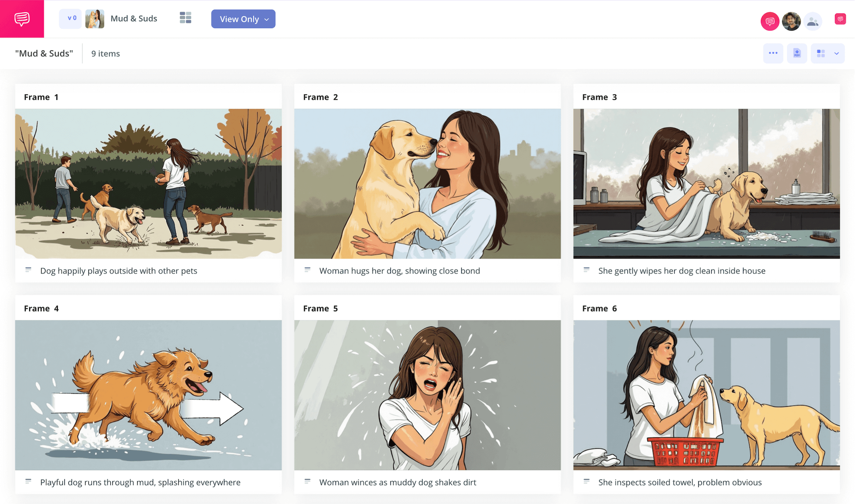The image size is (855, 504).
Task: Open the project title text Mud & Suds
Action: [134, 18]
